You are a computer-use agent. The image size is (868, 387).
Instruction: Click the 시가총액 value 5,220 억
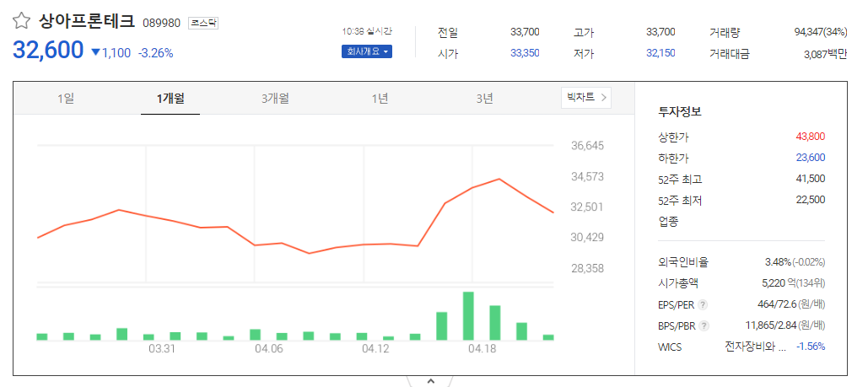tap(779, 283)
